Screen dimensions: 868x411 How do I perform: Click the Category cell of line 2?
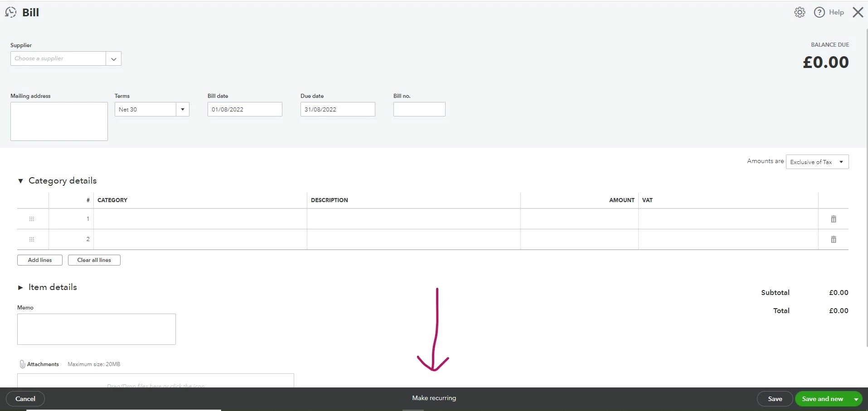click(x=200, y=239)
